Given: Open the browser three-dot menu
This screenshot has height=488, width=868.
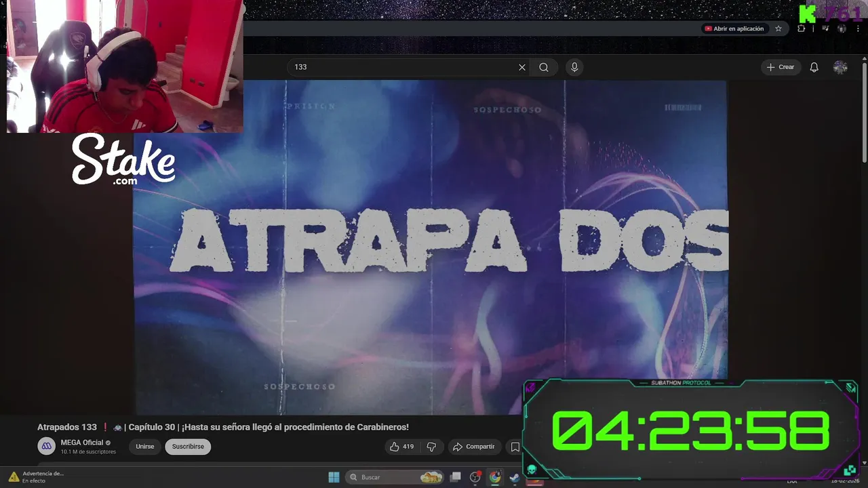Looking at the screenshot, I should 858,28.
